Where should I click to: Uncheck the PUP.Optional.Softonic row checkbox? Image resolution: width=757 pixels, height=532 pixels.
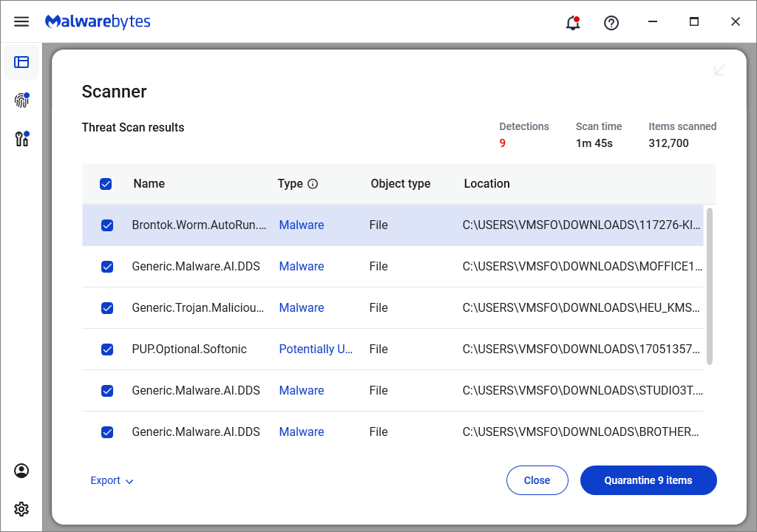107,349
